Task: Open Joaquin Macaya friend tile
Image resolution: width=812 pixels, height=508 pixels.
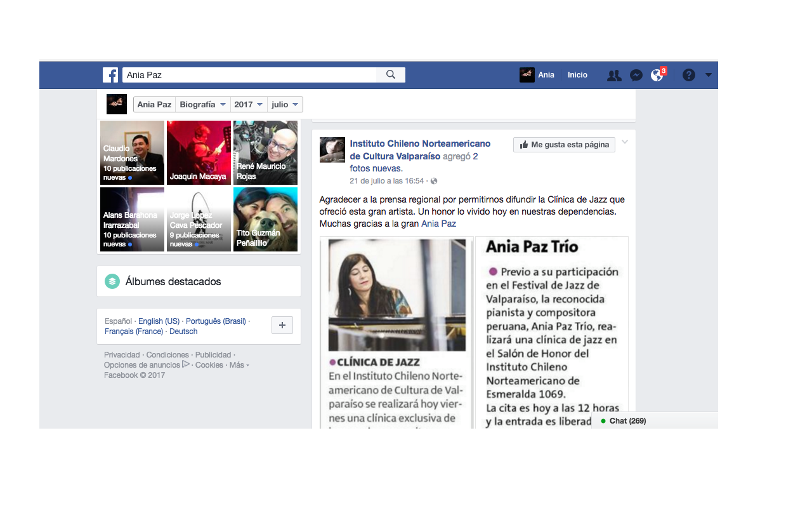Action: pyautogui.click(x=199, y=152)
